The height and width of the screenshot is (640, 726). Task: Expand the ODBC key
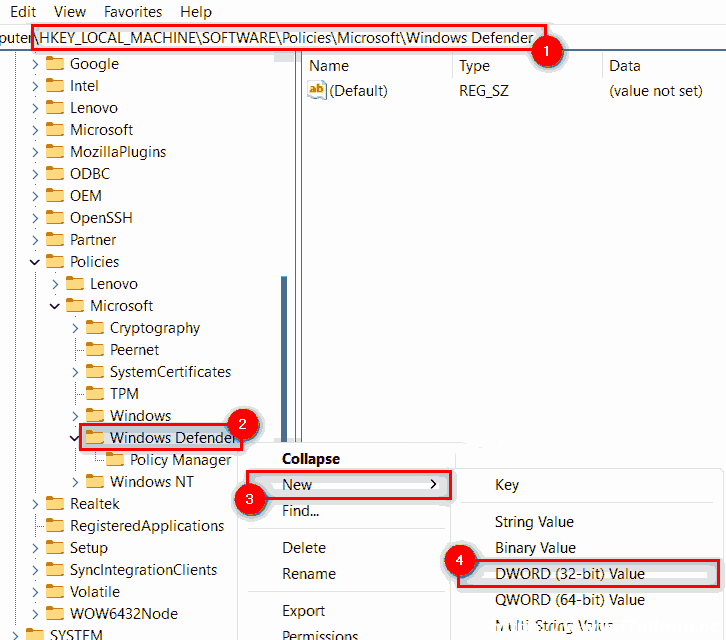point(35,174)
